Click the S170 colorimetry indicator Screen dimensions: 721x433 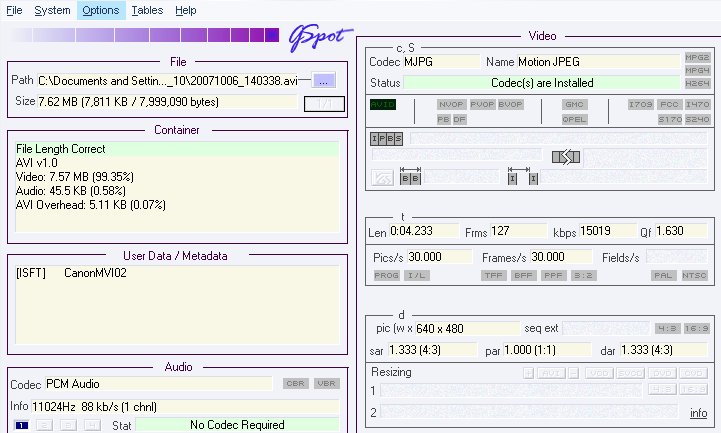click(670, 120)
